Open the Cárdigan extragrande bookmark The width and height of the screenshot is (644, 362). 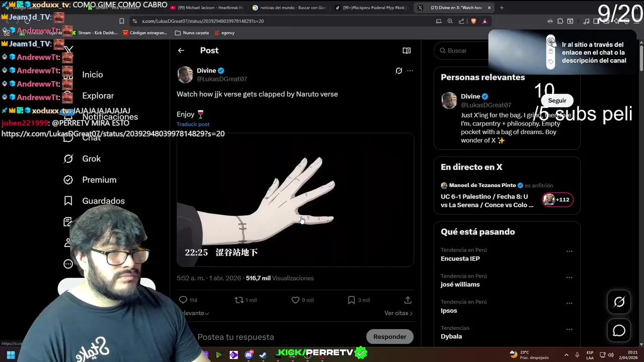point(145,33)
